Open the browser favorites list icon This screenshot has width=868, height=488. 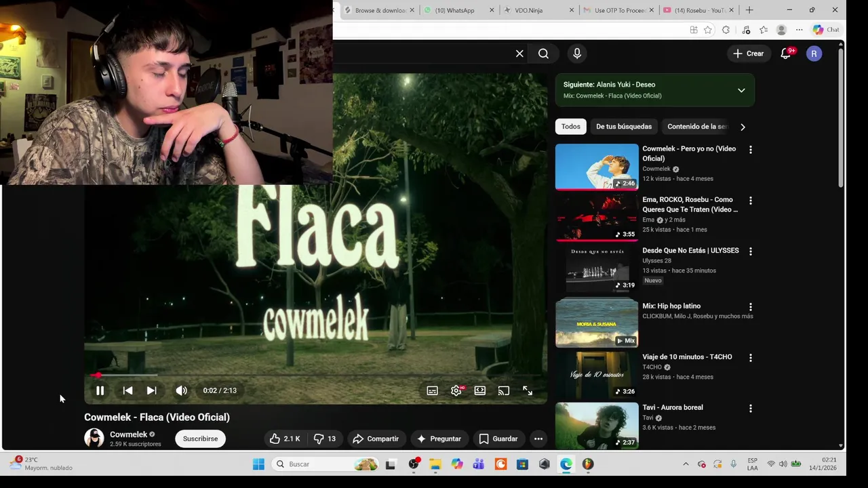[764, 30]
